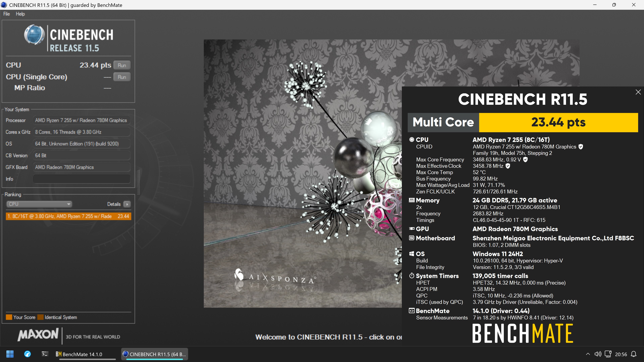Open the Help menu
644x362 pixels.
[20, 14]
